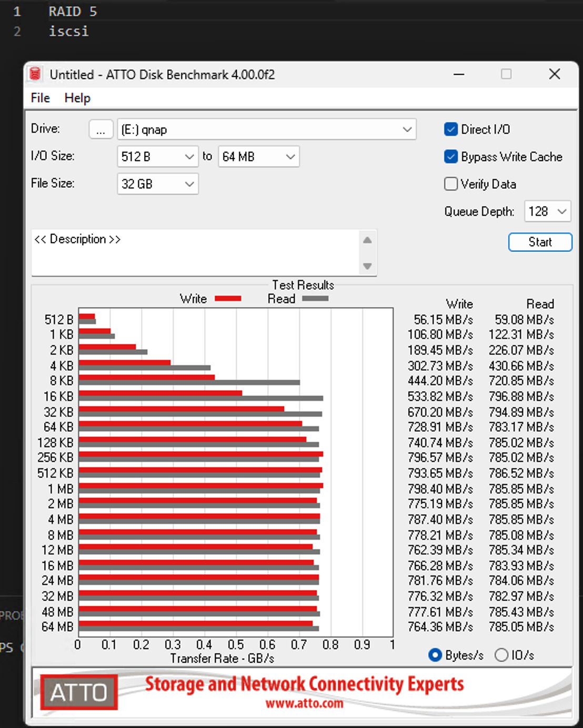Click the Write value 670.20 MB/s
583x728 pixels.
(440, 412)
